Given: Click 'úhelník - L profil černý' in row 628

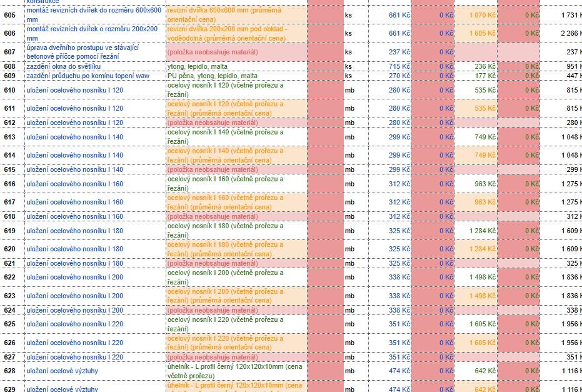Looking at the screenshot, I should pos(236,371).
